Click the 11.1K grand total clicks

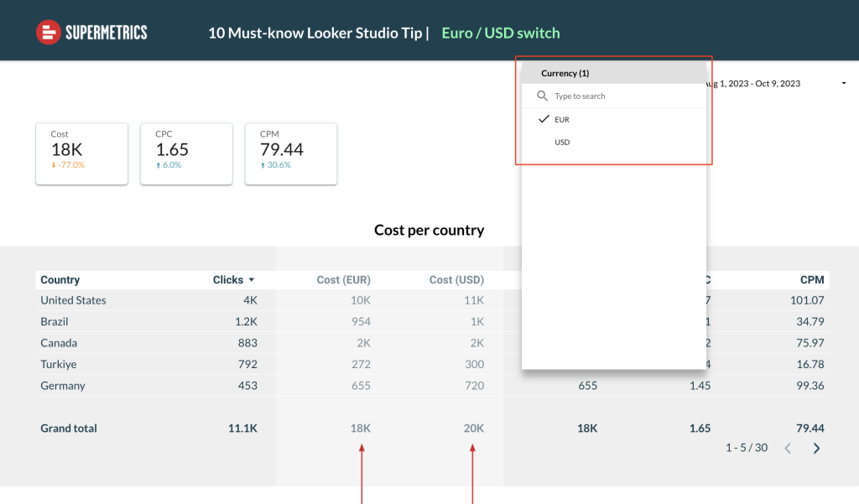(x=242, y=429)
